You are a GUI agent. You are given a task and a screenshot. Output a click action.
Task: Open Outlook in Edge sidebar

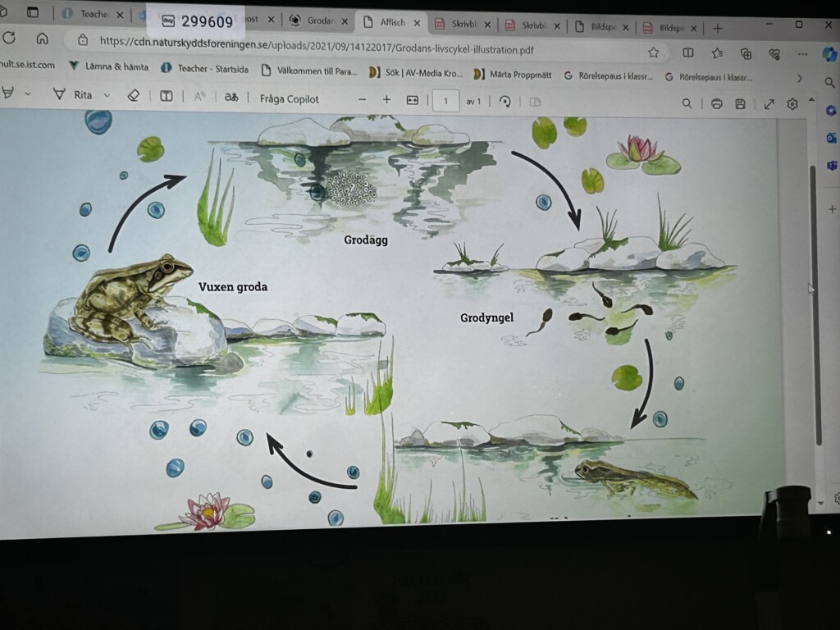click(x=831, y=138)
